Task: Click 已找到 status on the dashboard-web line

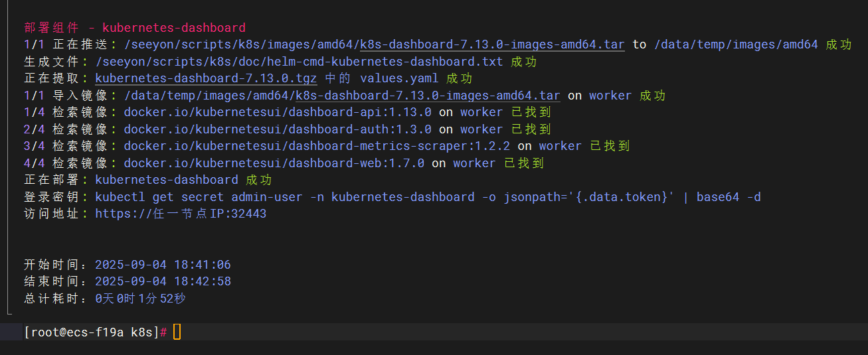Action: 524,163
